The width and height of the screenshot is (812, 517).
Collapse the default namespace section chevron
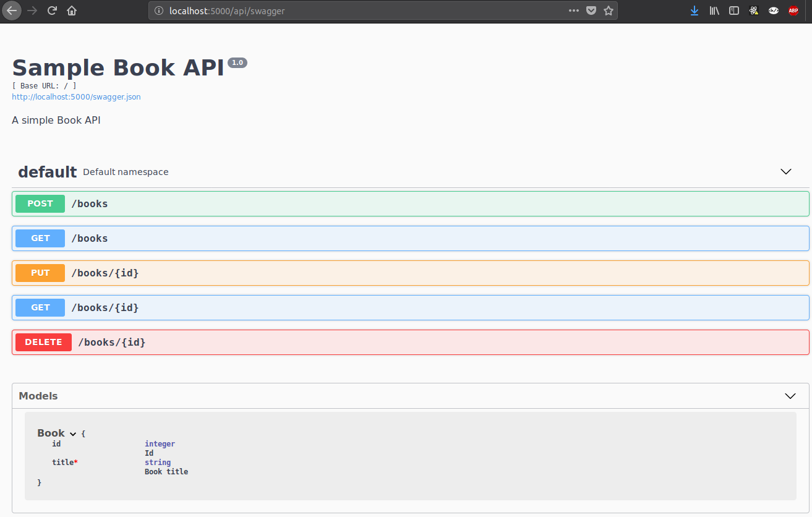click(x=785, y=172)
